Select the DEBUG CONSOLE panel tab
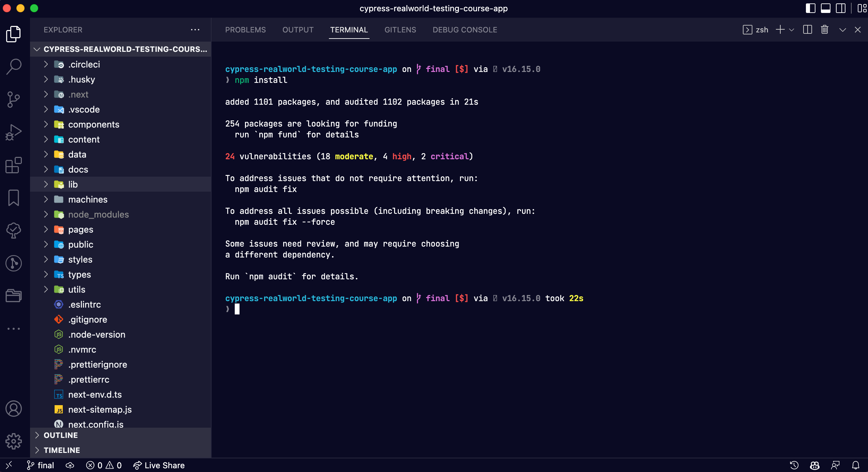 pos(465,30)
